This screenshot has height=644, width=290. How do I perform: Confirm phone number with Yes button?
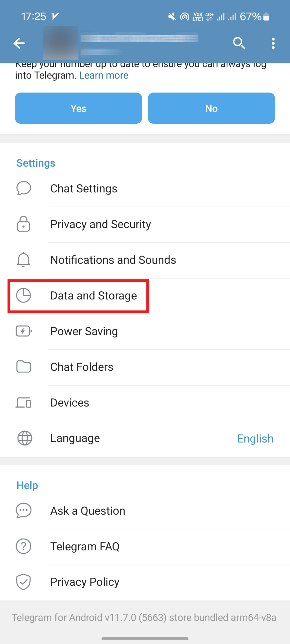click(x=79, y=108)
